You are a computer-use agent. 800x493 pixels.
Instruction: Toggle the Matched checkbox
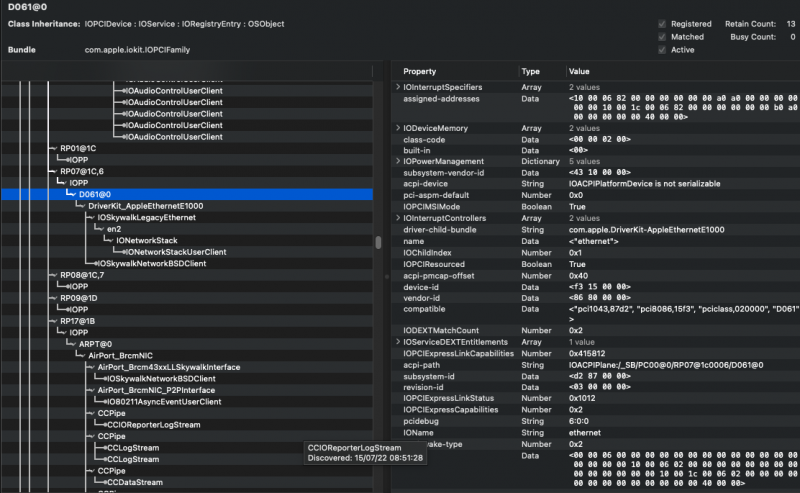662,37
